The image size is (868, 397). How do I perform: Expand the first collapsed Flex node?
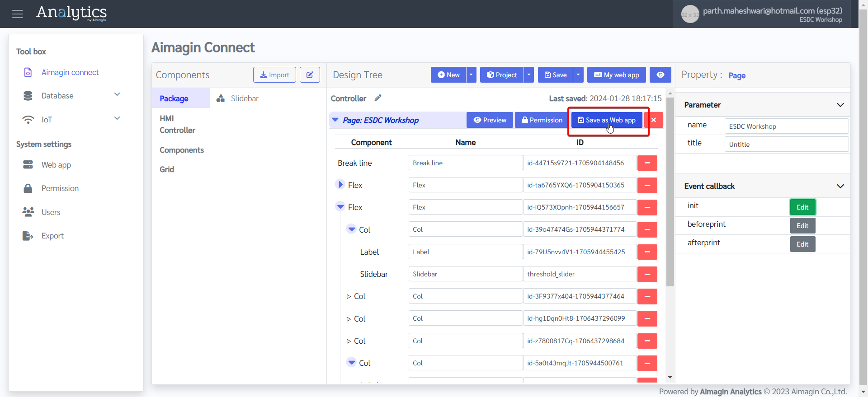340,185
